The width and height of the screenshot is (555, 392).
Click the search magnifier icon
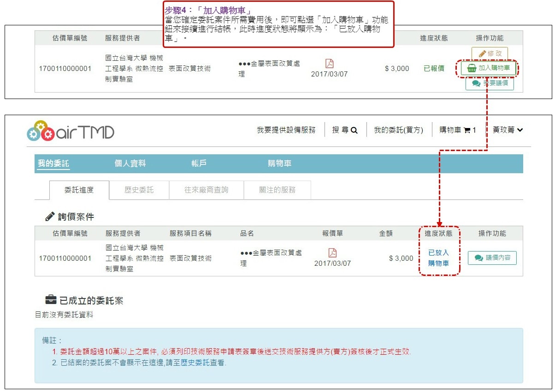click(354, 130)
